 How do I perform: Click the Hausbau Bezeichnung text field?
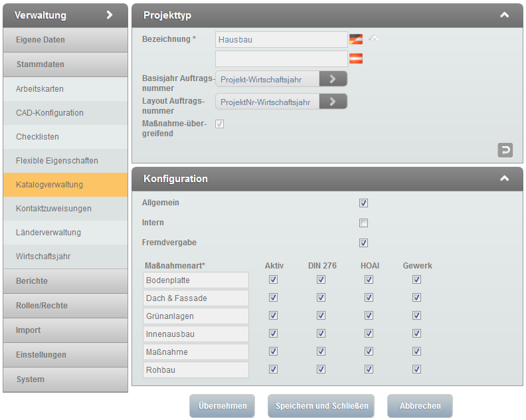click(281, 40)
